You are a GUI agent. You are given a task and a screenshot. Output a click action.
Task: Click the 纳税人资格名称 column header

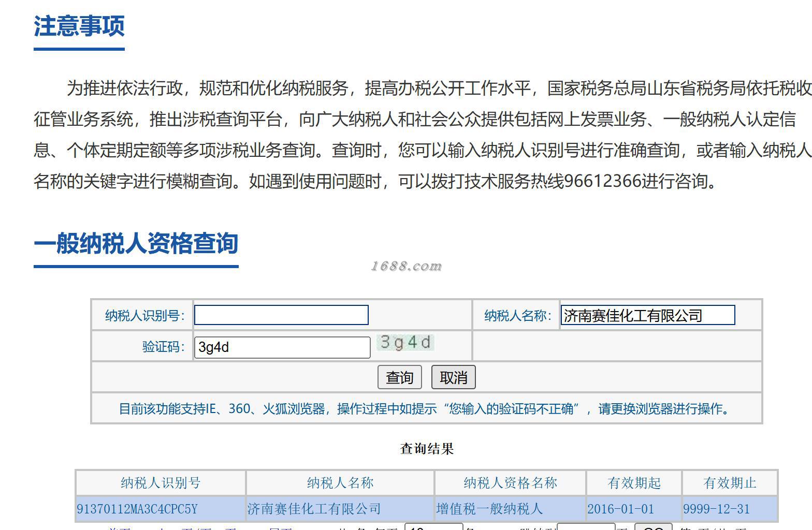(510, 483)
